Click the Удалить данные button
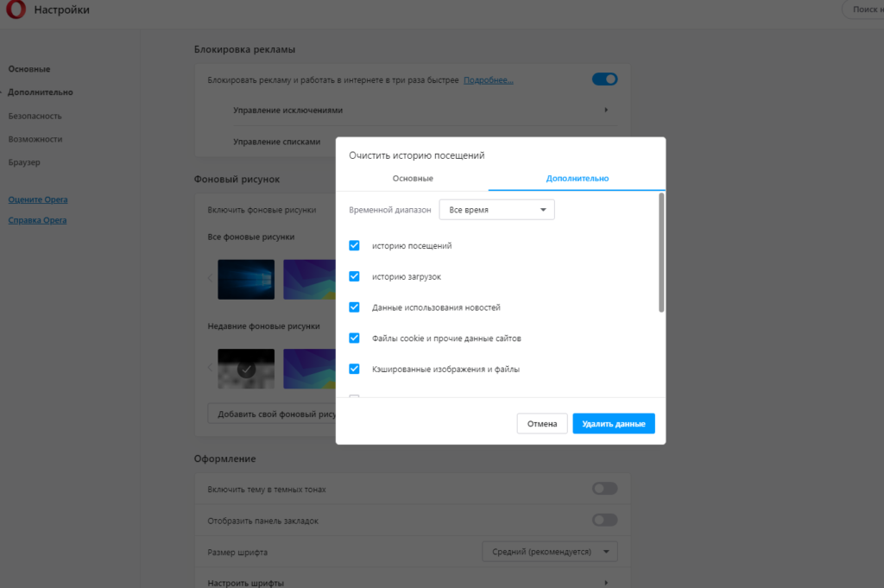The image size is (884, 588). click(x=614, y=424)
